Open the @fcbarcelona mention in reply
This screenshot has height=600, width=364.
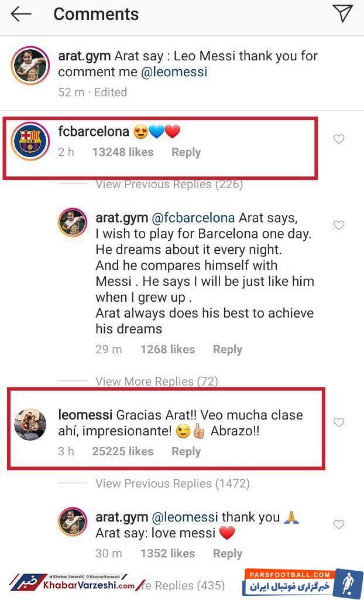[193, 218]
